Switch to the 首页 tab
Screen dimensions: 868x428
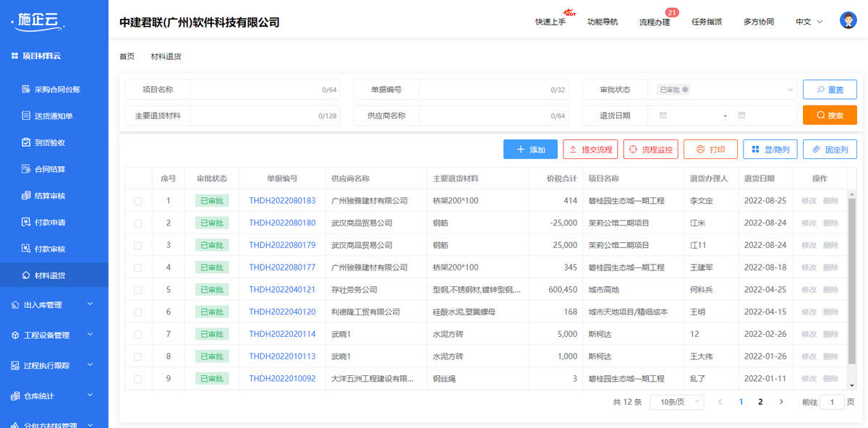click(127, 56)
